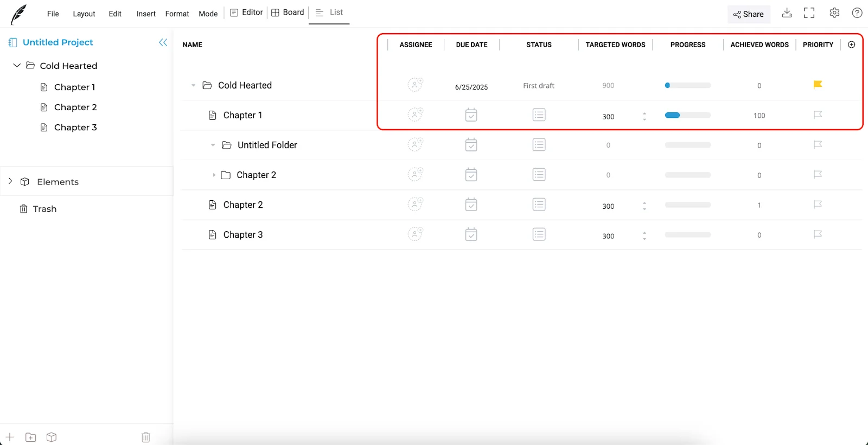Open the help question mark icon
The height and width of the screenshot is (445, 868).
[857, 13]
